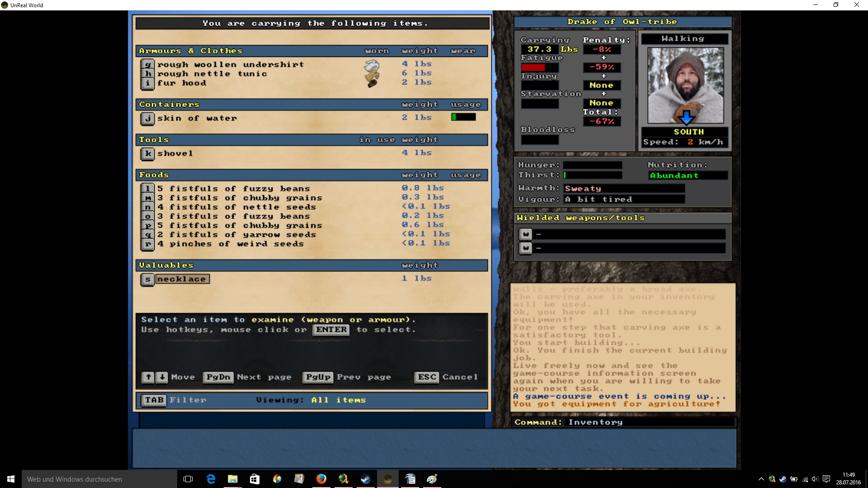Click PgUp for previous page

[x=318, y=377]
